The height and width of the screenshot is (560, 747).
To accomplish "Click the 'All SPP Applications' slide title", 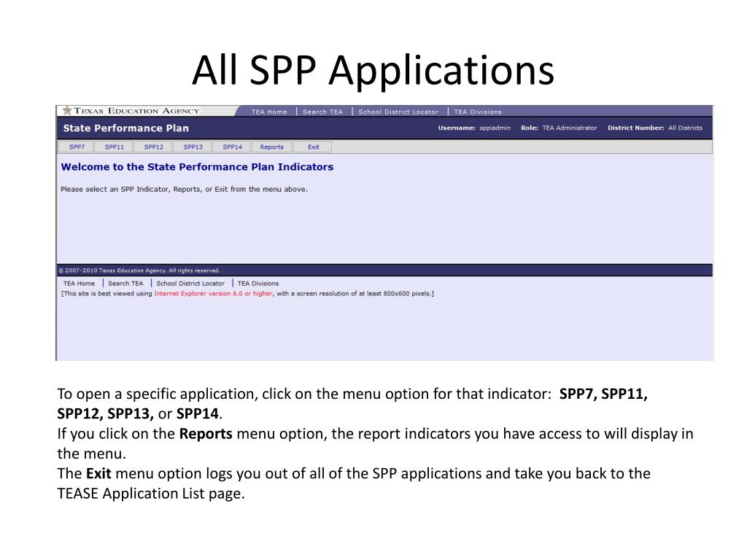I will [x=373, y=71].
